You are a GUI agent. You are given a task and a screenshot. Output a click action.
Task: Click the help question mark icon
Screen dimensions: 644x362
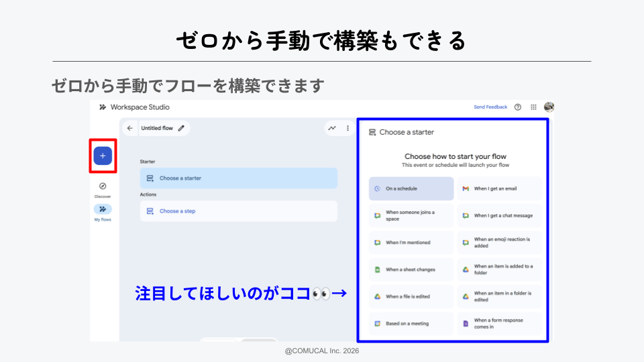(518, 107)
